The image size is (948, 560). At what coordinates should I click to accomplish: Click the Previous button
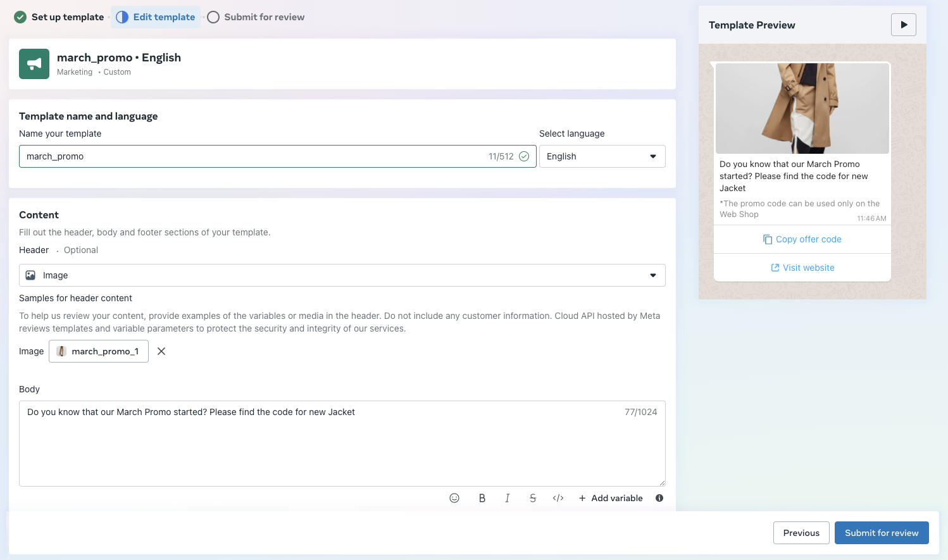[x=801, y=533]
